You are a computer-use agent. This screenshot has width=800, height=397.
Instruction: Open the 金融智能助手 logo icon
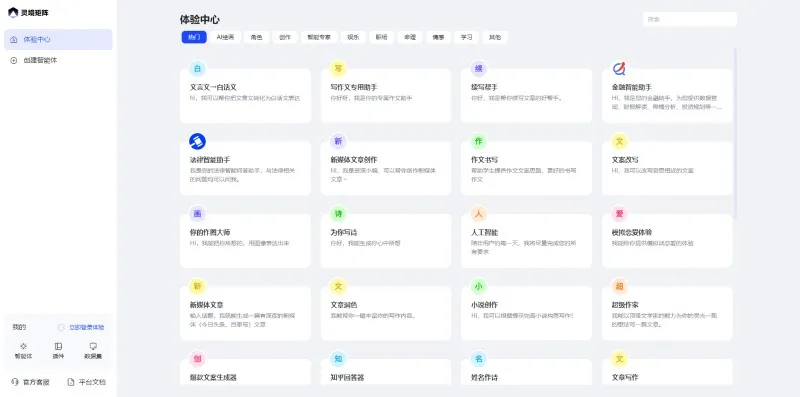619,68
